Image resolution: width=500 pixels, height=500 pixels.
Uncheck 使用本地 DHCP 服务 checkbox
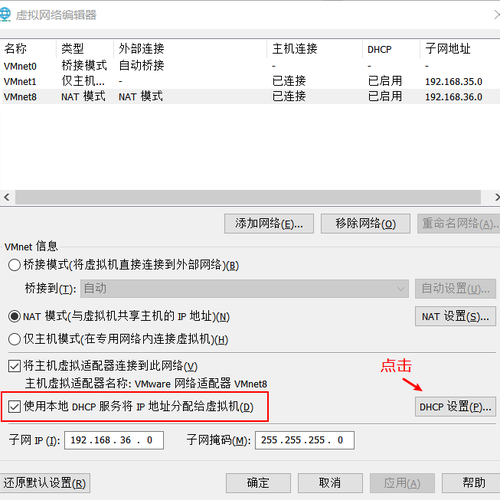pyautogui.click(x=14, y=407)
